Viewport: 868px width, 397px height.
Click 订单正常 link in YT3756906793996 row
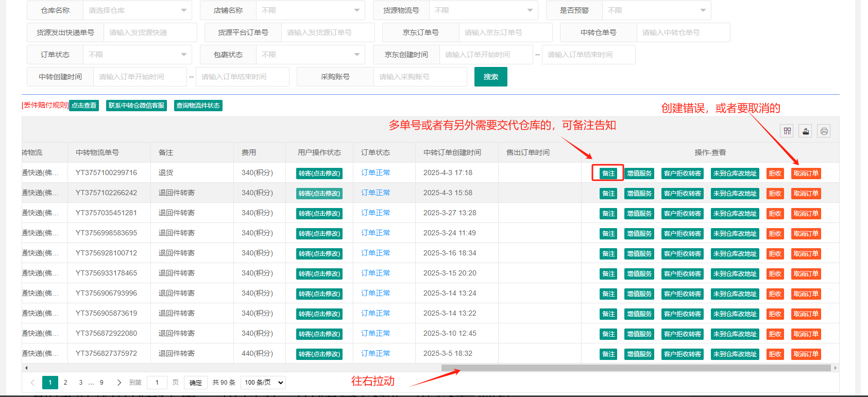click(376, 293)
